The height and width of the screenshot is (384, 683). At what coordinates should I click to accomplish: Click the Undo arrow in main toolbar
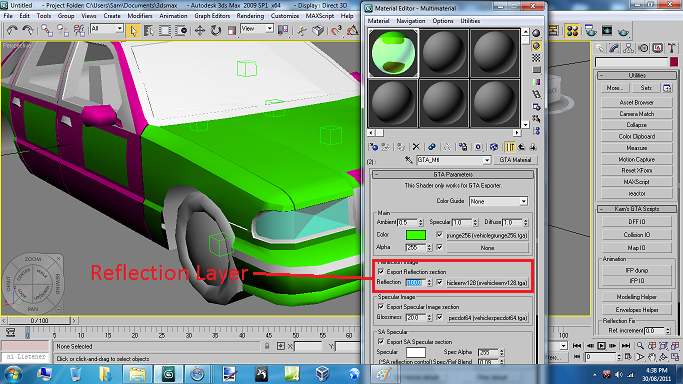(x=12, y=30)
